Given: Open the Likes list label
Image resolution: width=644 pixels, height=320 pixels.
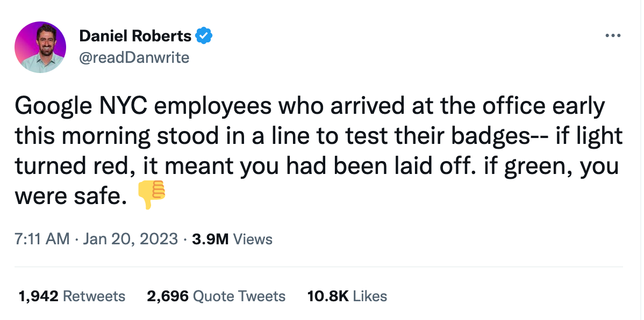Looking at the screenshot, I should pos(370,296).
